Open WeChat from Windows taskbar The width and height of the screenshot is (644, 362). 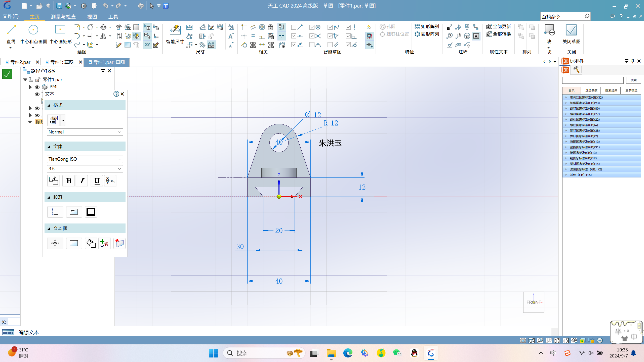click(x=397, y=353)
